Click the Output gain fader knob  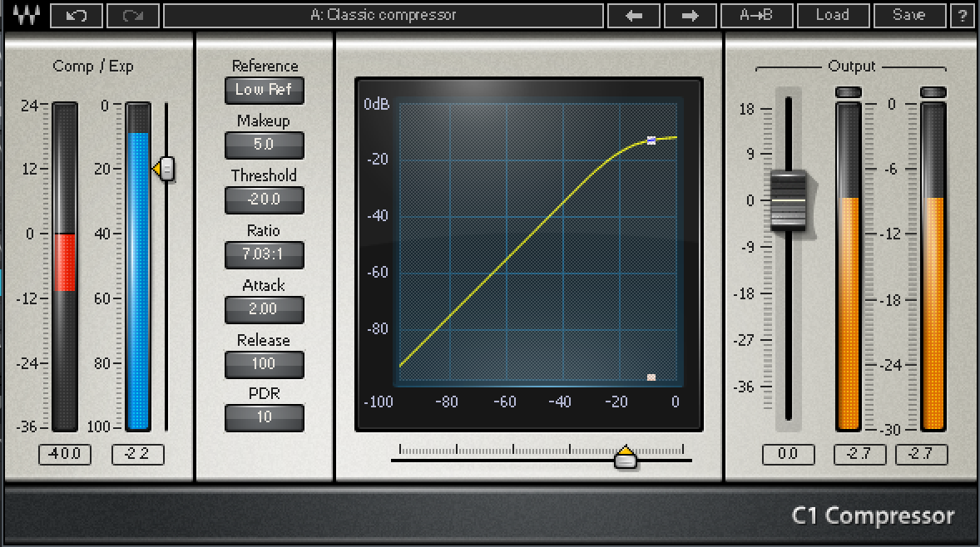[x=789, y=201]
